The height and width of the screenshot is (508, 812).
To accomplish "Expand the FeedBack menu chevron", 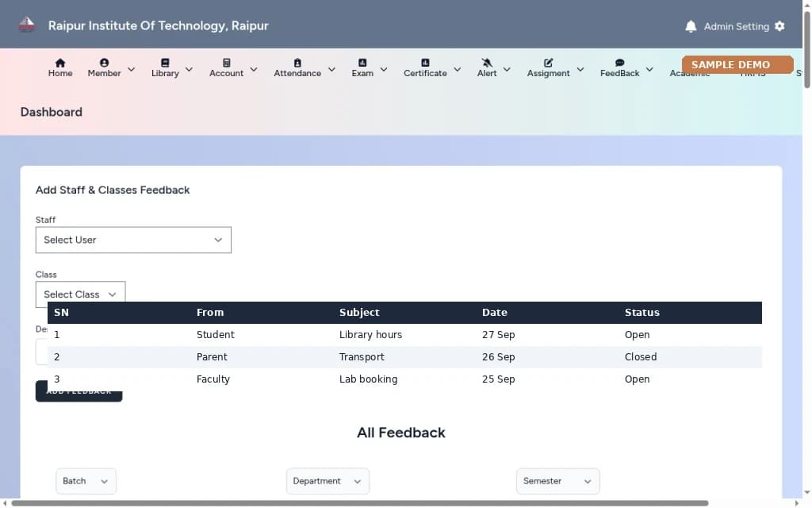I will (x=649, y=69).
